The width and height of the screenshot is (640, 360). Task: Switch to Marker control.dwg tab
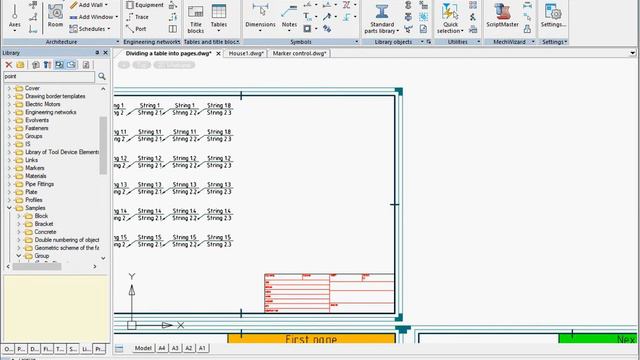click(x=299, y=53)
